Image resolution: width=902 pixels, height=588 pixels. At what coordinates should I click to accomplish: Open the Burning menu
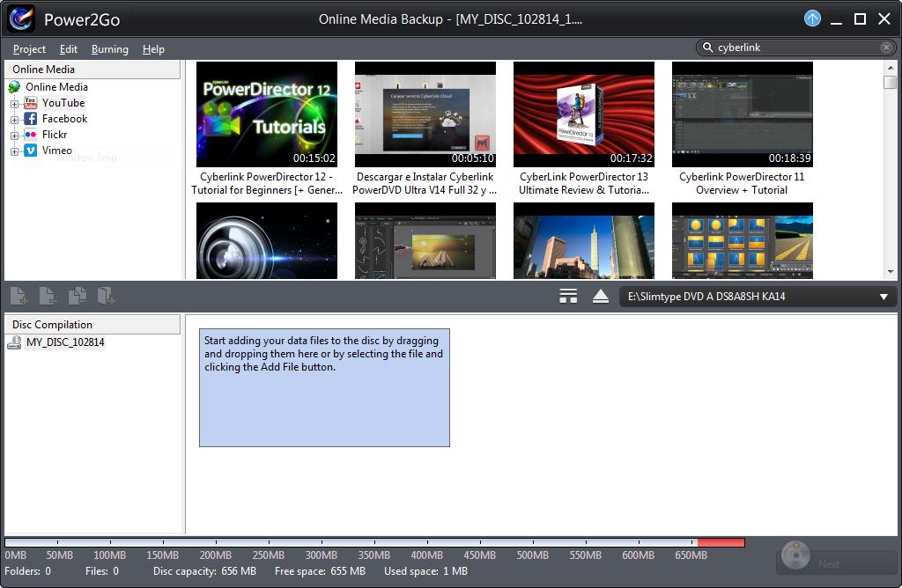click(109, 49)
